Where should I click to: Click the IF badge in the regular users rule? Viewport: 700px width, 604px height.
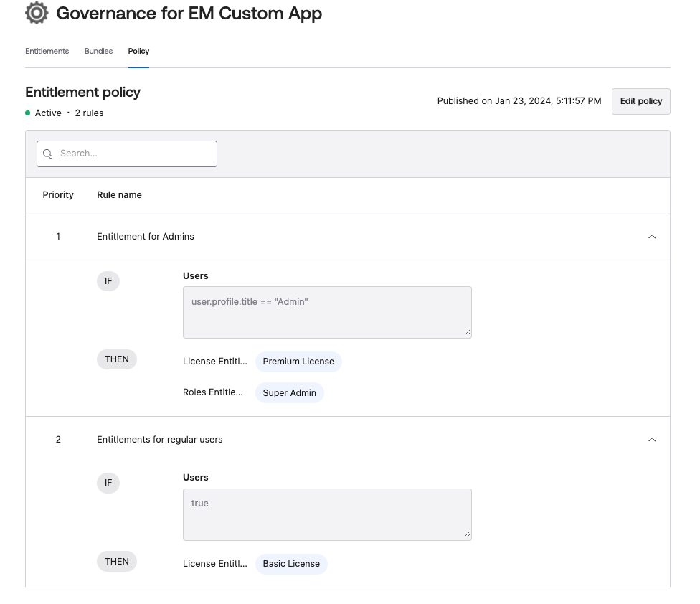pos(108,483)
